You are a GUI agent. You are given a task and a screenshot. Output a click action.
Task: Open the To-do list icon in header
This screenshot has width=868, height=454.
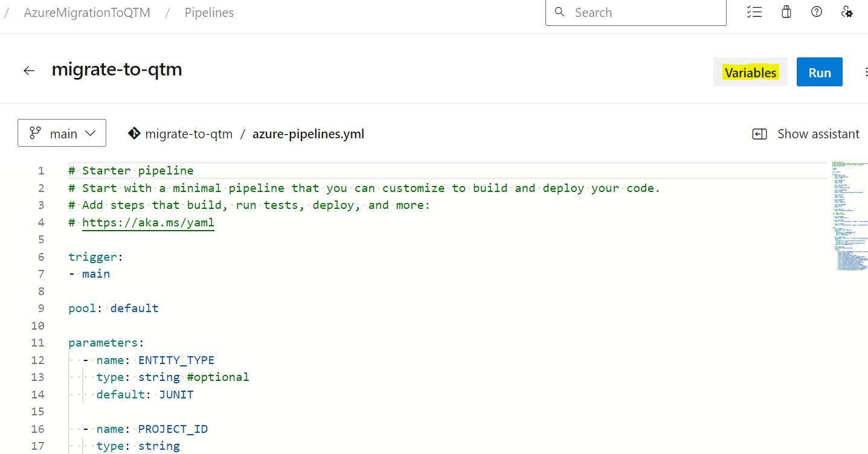click(x=754, y=11)
